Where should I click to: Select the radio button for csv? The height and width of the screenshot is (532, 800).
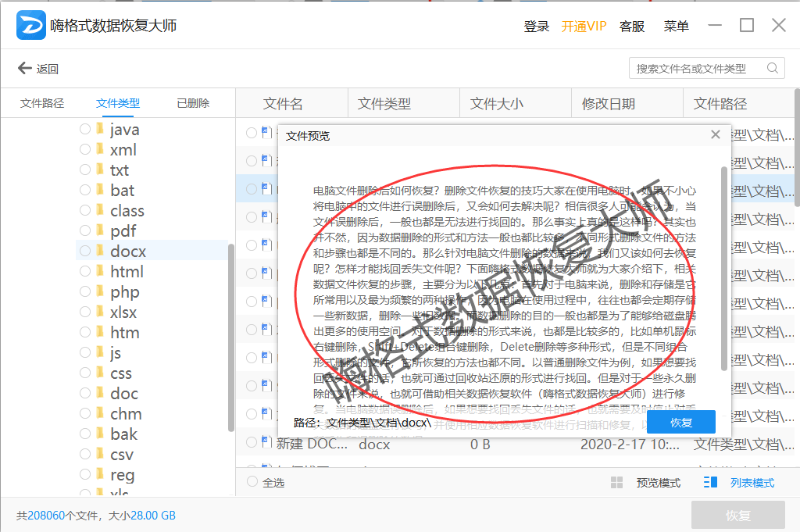(85, 454)
